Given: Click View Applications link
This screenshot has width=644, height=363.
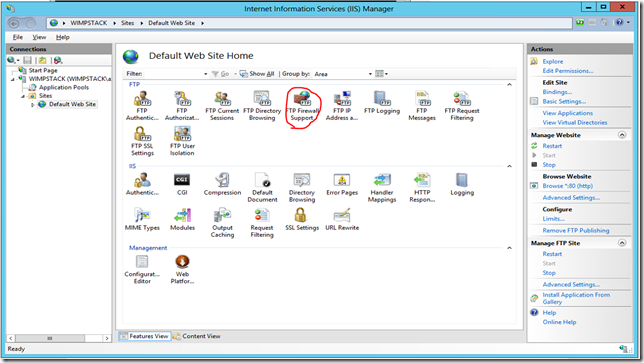Looking at the screenshot, I should pos(568,113).
